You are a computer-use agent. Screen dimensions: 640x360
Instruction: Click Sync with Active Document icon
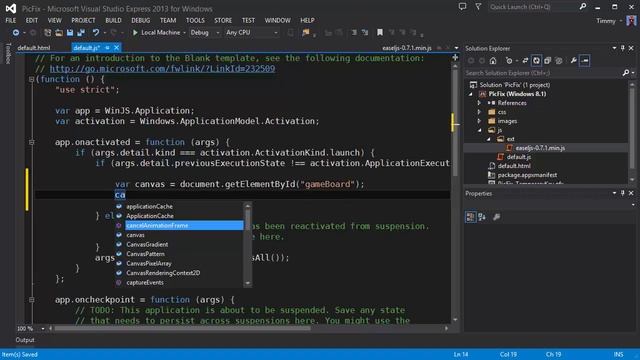pos(525,60)
